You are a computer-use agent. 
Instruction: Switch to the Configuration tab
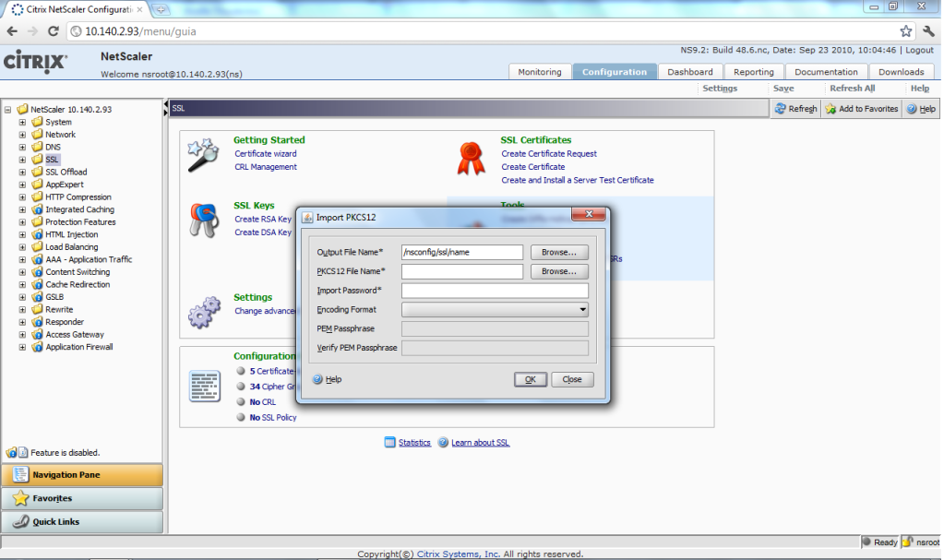click(x=614, y=72)
